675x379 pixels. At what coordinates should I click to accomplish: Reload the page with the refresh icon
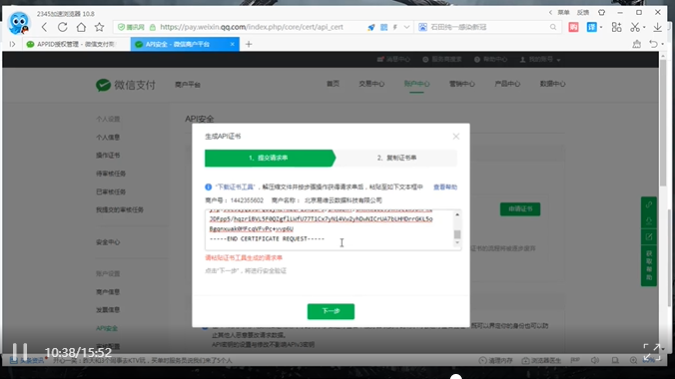tap(62, 27)
